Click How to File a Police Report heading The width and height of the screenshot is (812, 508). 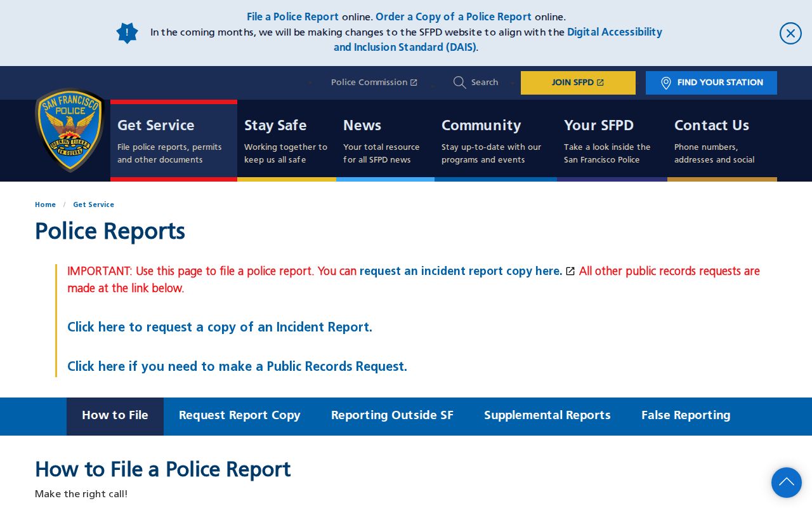(x=162, y=470)
